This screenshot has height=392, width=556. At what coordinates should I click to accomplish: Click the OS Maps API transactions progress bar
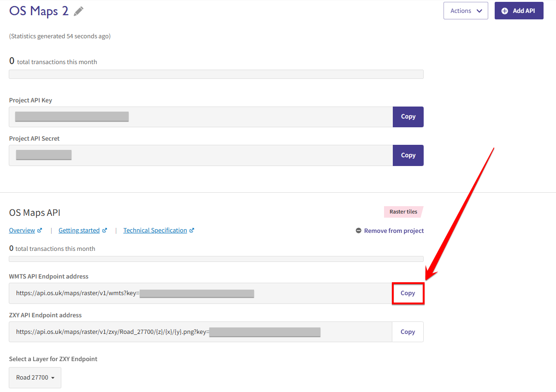tap(216, 259)
